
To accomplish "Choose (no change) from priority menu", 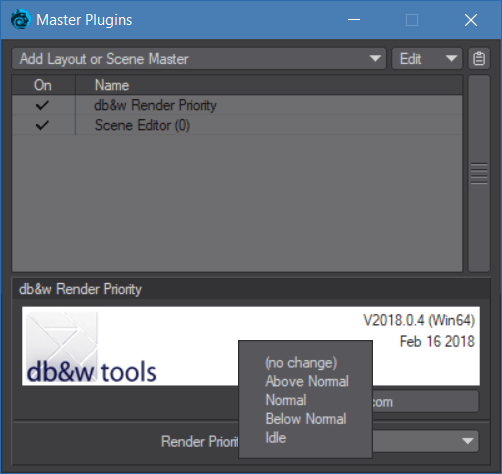I will 301,362.
